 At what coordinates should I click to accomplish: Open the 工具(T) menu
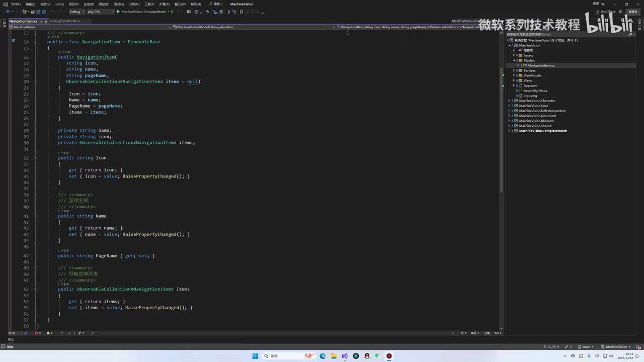[x=149, y=4]
